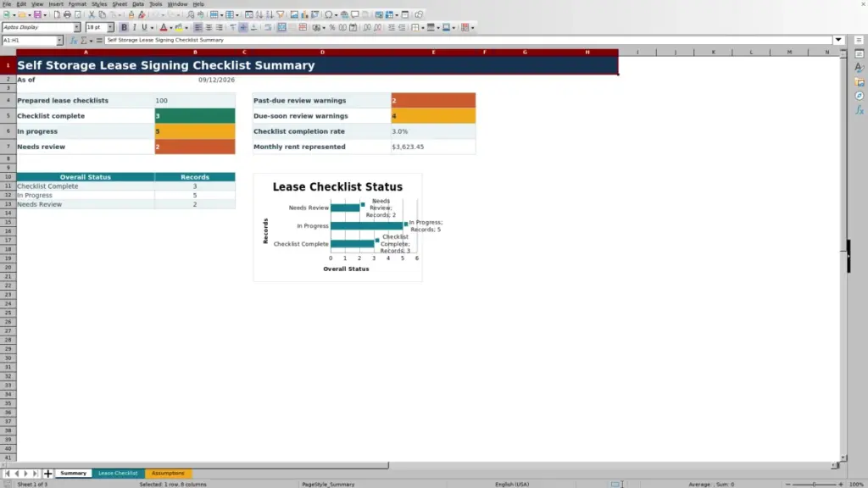Image resolution: width=868 pixels, height=488 pixels.
Task: Open the Data menu
Action: point(138,4)
